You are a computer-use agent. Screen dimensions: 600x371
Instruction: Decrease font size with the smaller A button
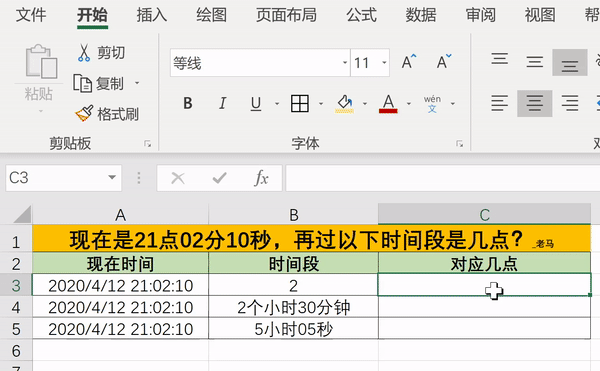click(444, 62)
